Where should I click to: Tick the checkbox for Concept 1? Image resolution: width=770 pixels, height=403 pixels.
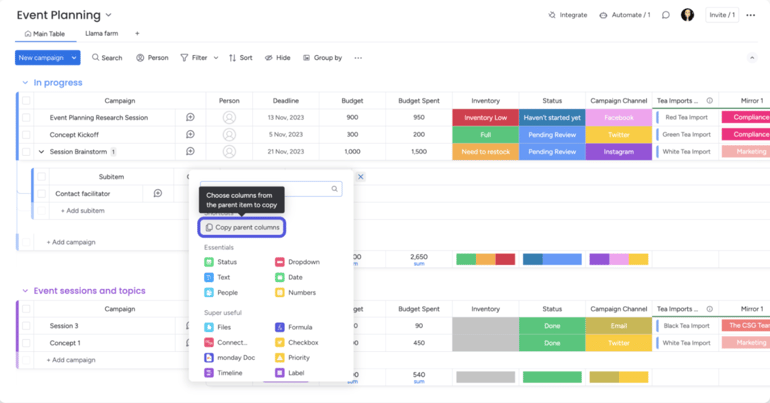tap(26, 343)
